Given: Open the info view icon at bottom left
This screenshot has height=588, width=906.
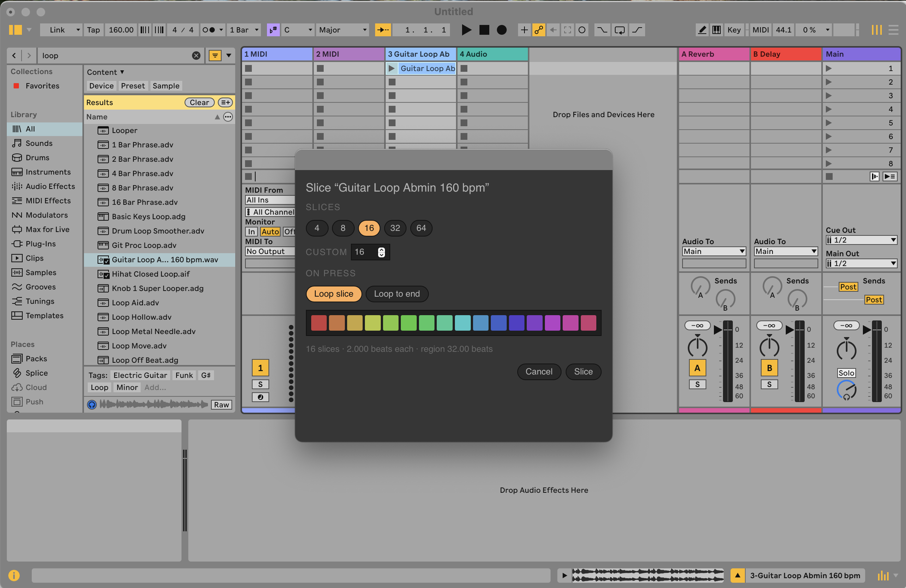Looking at the screenshot, I should click(x=14, y=575).
